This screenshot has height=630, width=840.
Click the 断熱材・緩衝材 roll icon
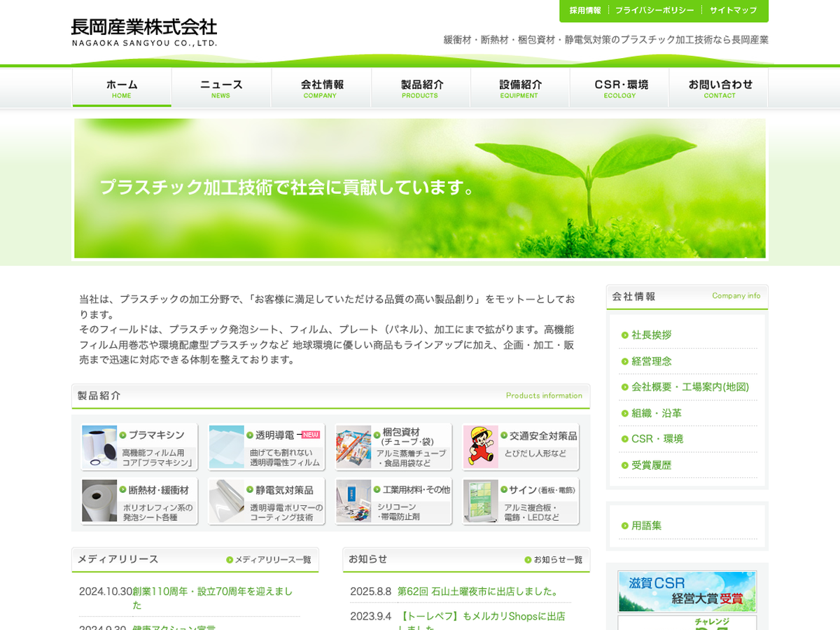click(x=99, y=501)
